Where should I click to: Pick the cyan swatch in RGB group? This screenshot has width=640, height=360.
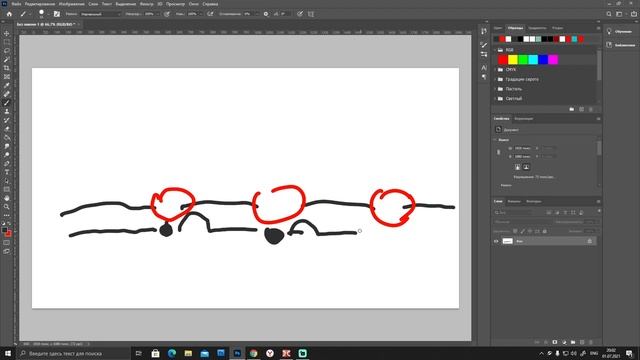(x=533, y=60)
